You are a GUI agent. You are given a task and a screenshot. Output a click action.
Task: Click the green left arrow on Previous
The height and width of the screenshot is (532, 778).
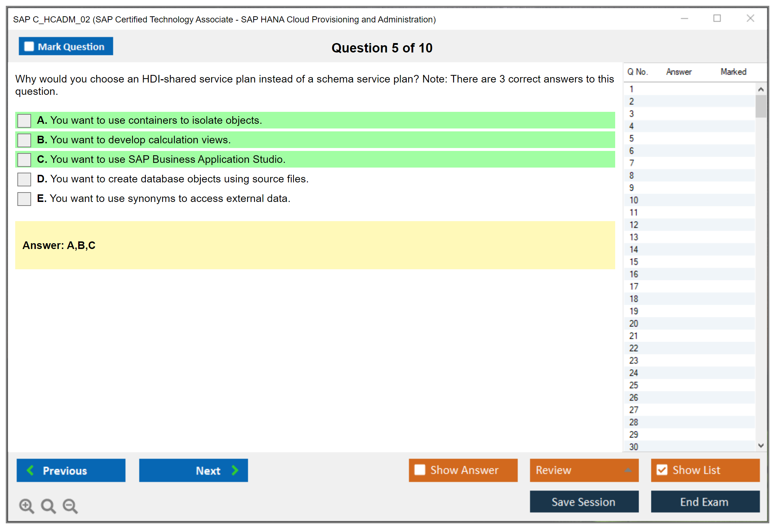tap(30, 470)
